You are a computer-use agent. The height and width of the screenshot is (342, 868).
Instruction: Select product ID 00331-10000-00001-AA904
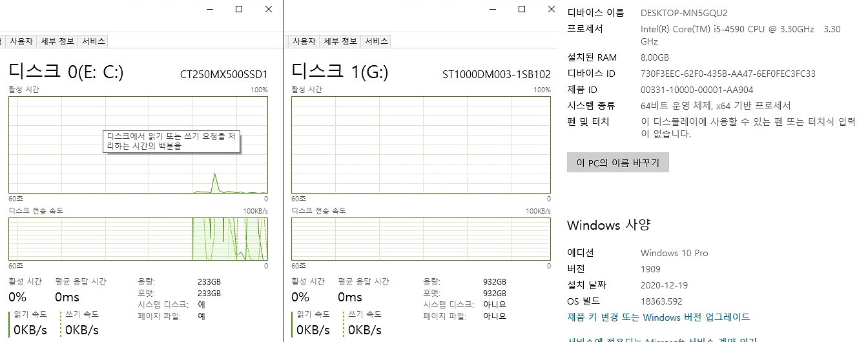[697, 90]
